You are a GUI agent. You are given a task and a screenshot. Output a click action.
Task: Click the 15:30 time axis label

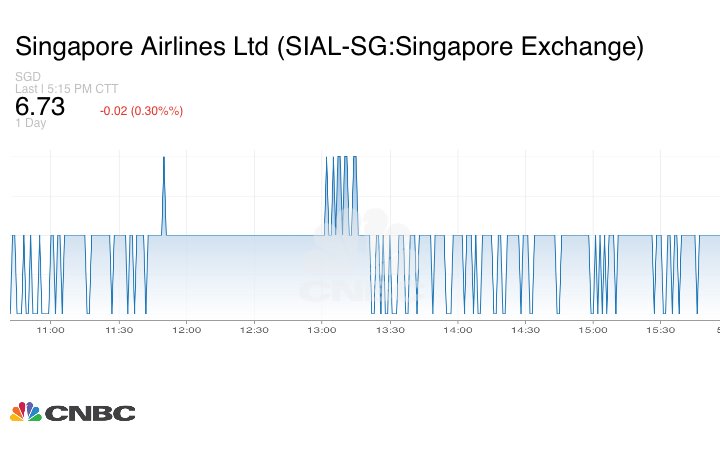coord(661,330)
